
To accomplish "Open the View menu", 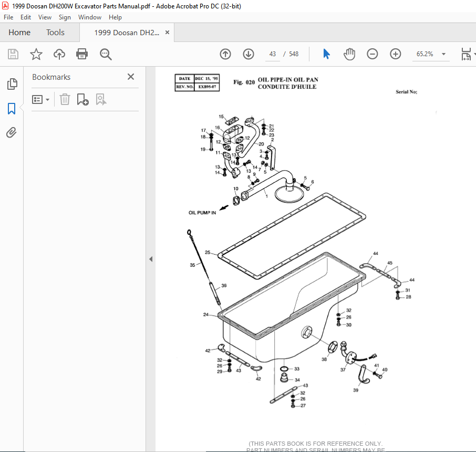I will point(45,17).
